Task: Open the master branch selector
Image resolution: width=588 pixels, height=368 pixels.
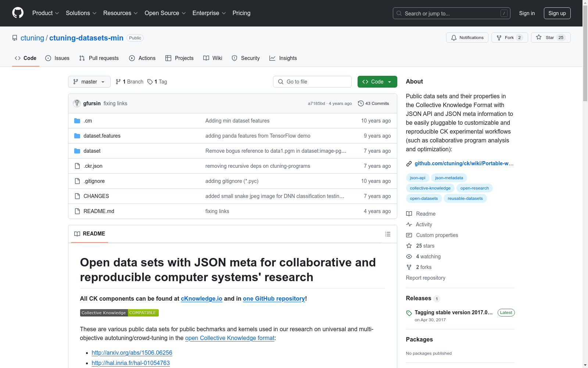Action: pos(89,82)
